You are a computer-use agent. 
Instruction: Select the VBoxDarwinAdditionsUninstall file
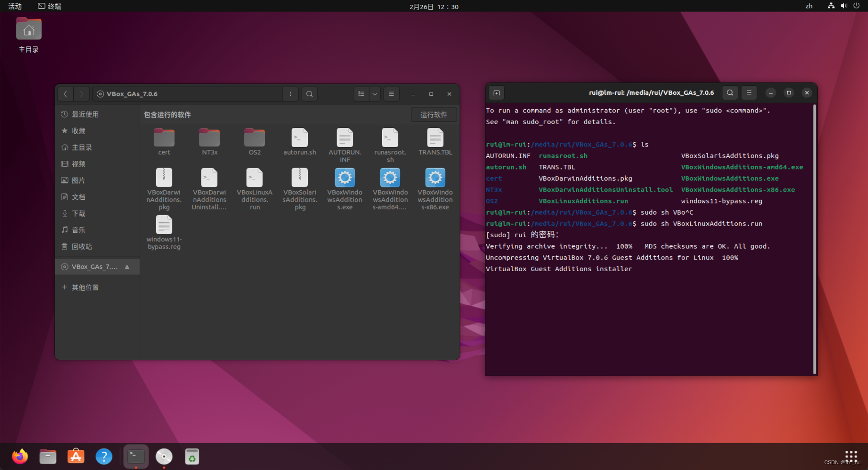coord(209,189)
